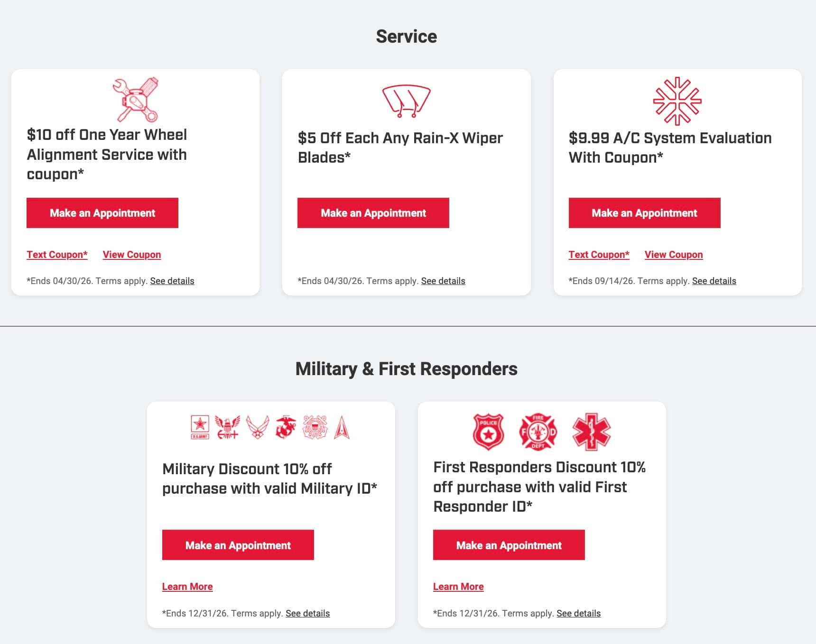
Task: Click the Marine Corps globe emblem
Action: tap(286, 427)
